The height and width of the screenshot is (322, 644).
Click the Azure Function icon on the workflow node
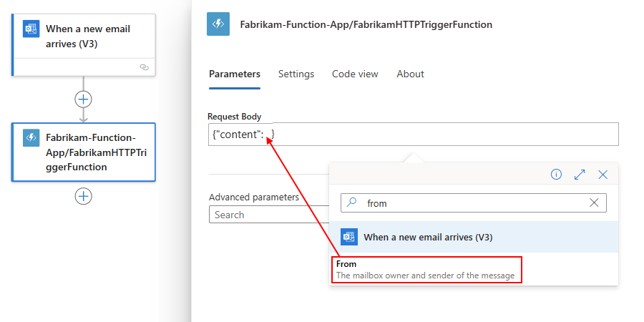pyautogui.click(x=31, y=137)
